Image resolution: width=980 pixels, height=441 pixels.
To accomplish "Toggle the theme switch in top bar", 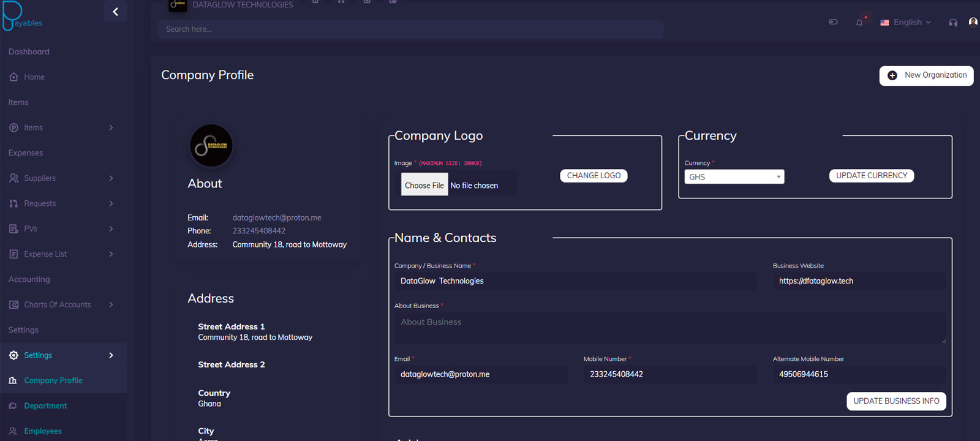I will [833, 22].
